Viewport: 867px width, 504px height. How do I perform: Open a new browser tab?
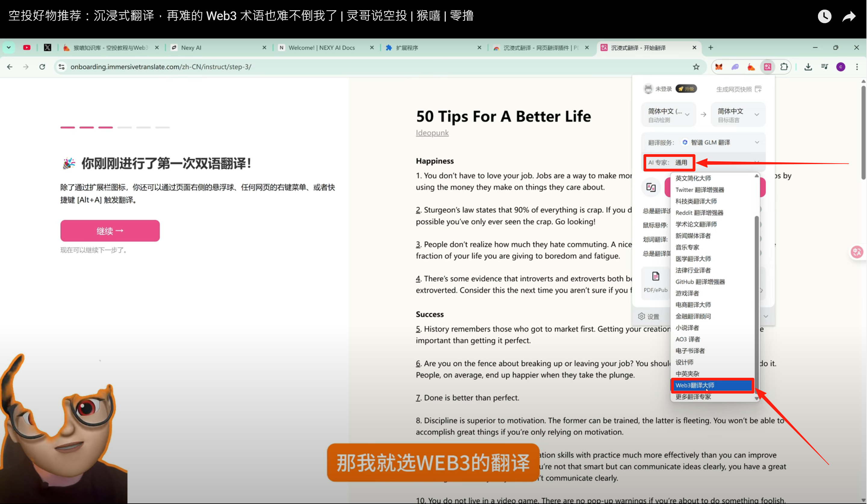pyautogui.click(x=711, y=47)
